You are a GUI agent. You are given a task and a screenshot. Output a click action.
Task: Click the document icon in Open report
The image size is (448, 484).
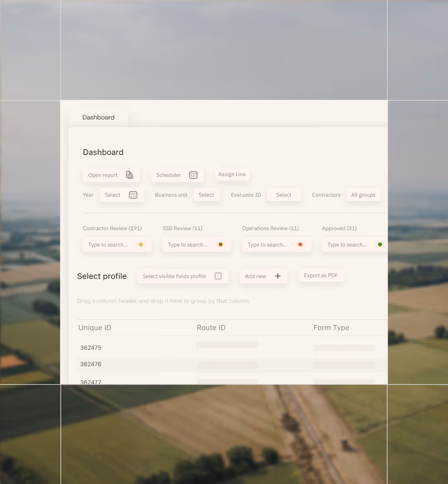click(129, 175)
